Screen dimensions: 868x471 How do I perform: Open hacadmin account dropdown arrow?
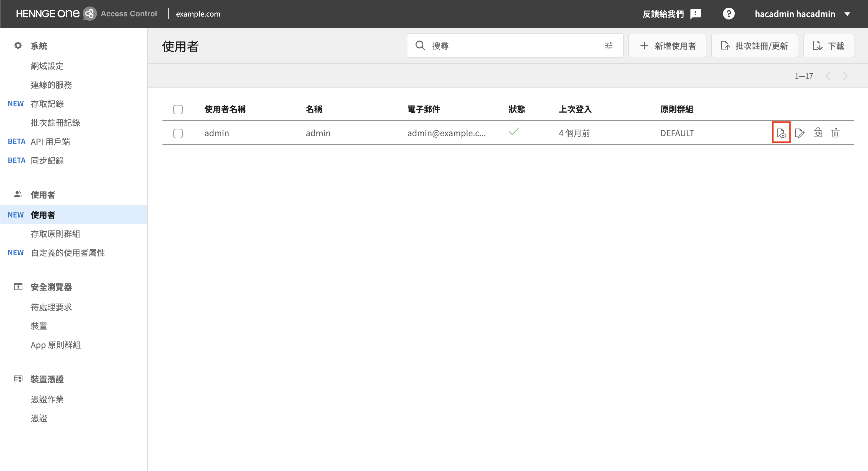point(847,14)
